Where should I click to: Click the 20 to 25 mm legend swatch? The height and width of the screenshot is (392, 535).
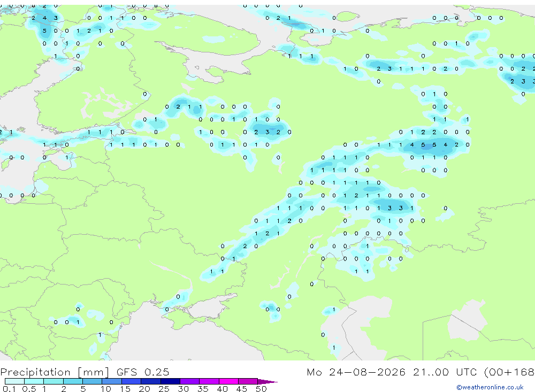click(x=150, y=381)
